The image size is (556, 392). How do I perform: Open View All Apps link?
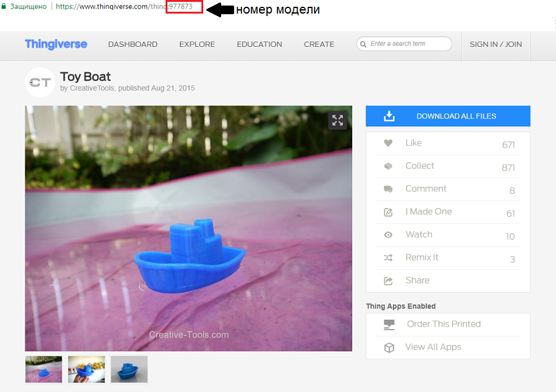[433, 347]
